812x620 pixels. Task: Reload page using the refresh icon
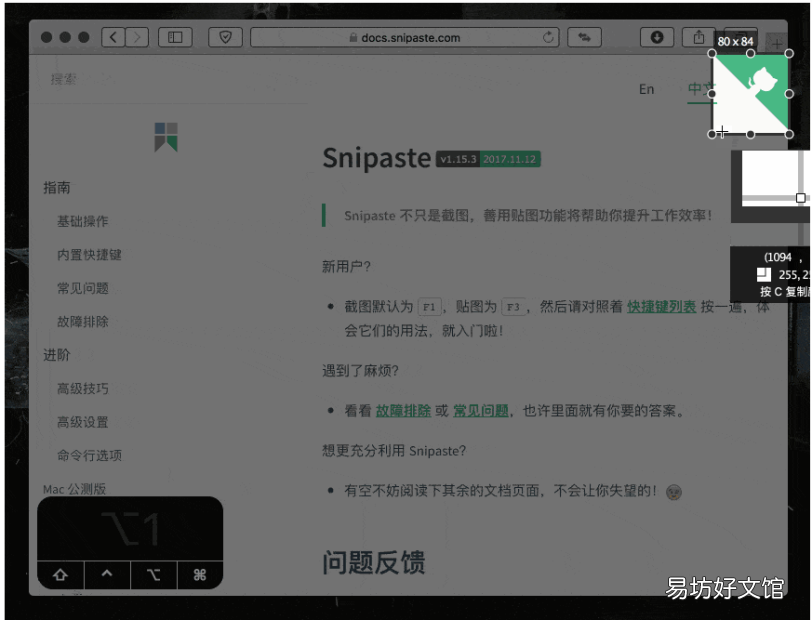click(x=548, y=37)
